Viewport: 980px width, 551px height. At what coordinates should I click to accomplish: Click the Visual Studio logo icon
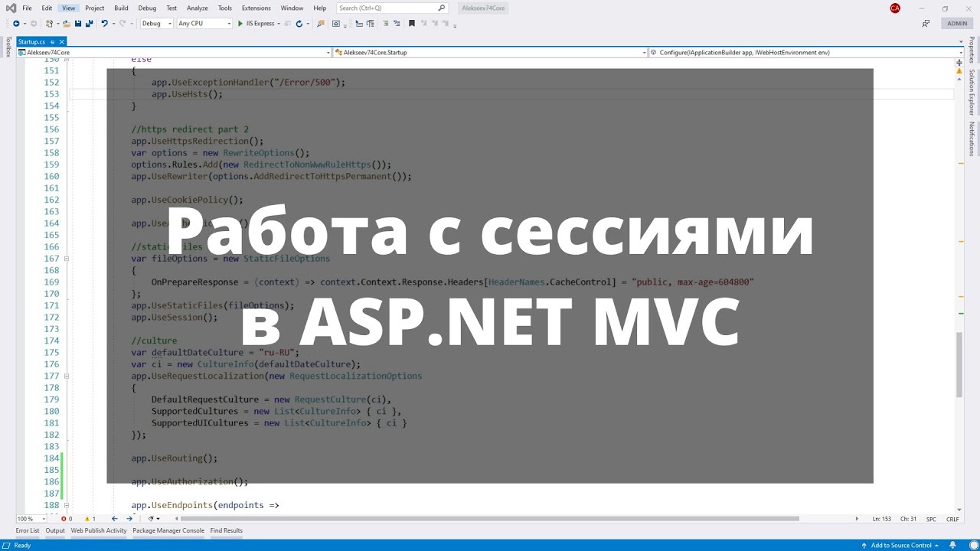point(10,8)
